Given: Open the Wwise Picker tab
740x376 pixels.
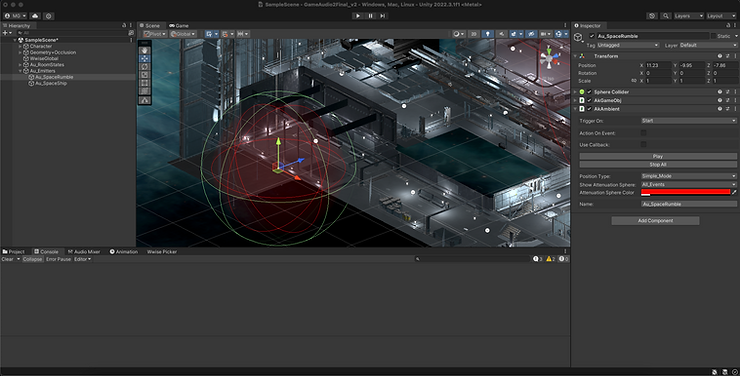Looking at the screenshot, I should click(x=161, y=251).
